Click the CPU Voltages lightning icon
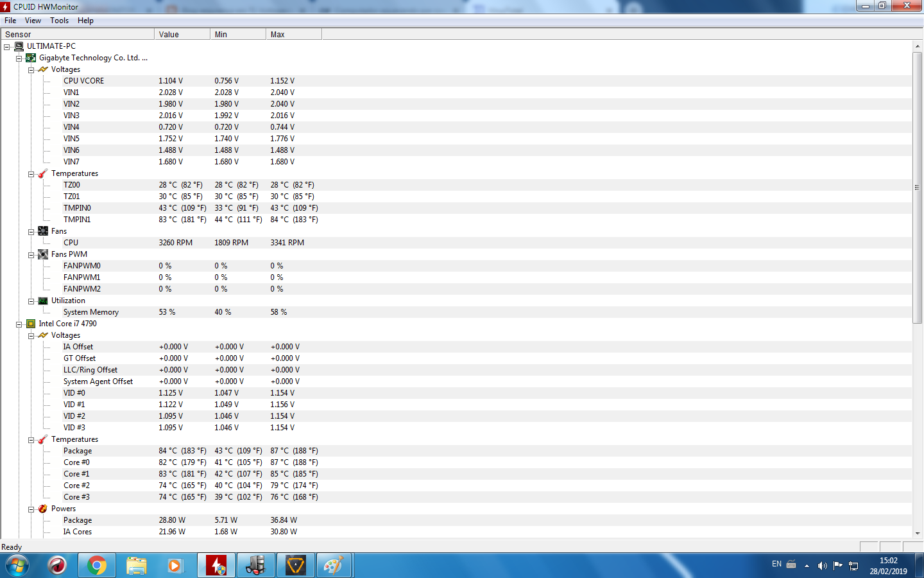The image size is (924, 578). click(43, 335)
